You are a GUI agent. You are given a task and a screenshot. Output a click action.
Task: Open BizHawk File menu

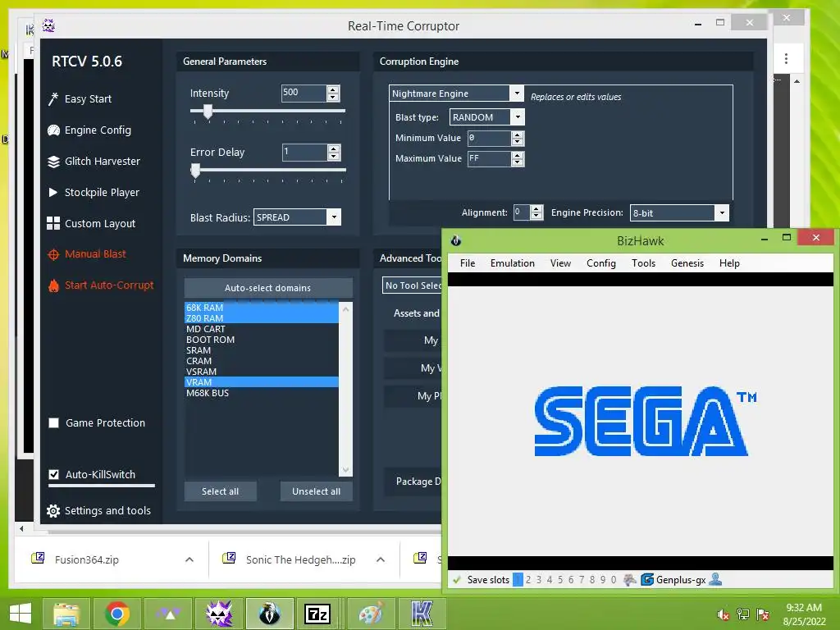click(x=467, y=263)
